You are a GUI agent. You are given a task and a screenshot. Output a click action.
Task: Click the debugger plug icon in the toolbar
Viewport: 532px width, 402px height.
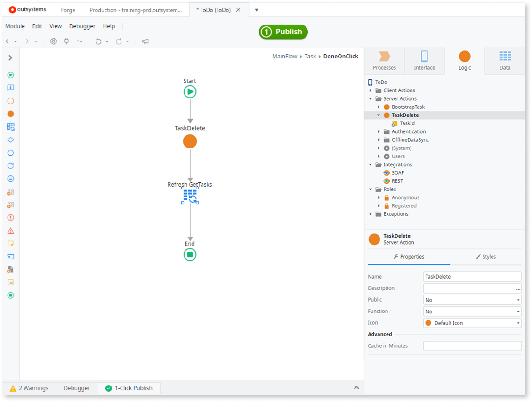click(66, 41)
